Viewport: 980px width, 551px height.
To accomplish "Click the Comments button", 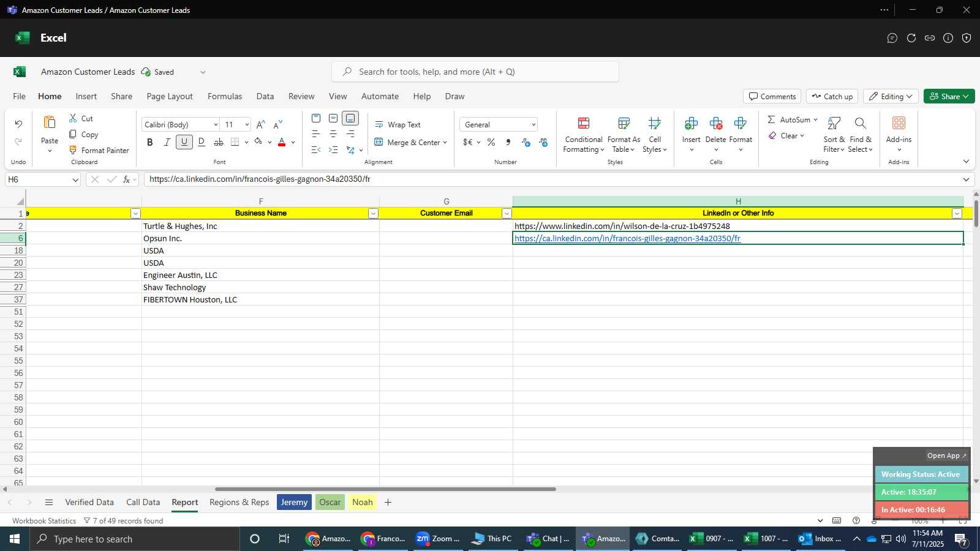I will coord(772,96).
